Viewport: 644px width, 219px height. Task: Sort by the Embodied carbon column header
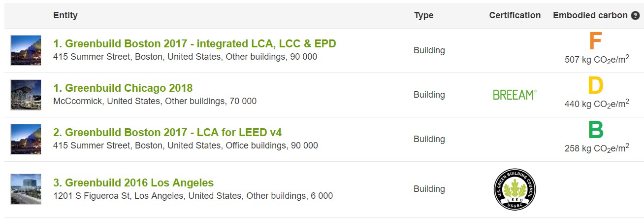click(590, 15)
